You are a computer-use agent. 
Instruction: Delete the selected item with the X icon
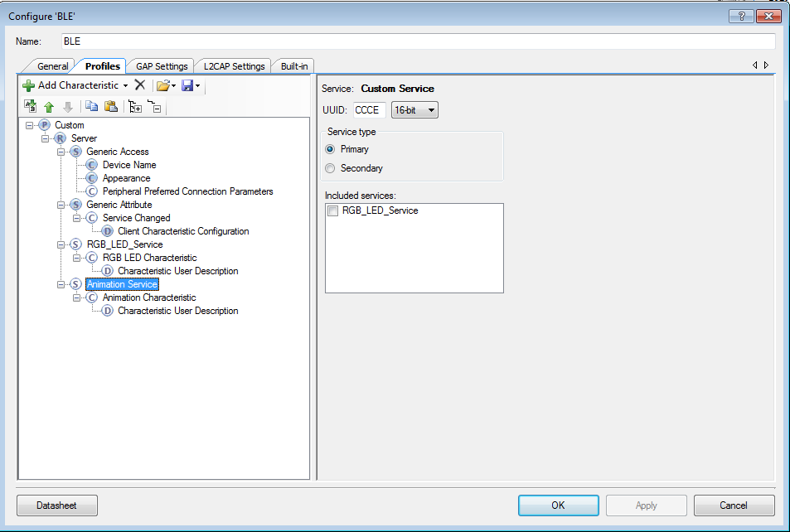point(140,85)
